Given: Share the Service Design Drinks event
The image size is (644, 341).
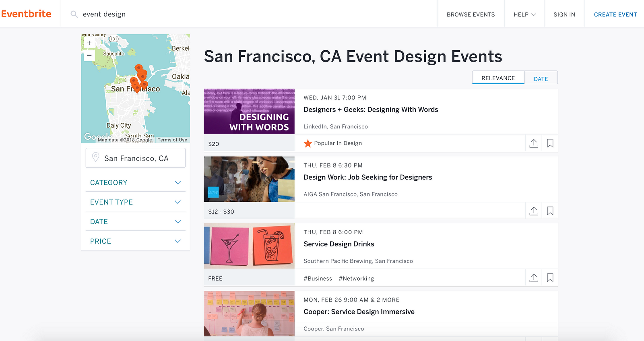Looking at the screenshot, I should tap(534, 278).
